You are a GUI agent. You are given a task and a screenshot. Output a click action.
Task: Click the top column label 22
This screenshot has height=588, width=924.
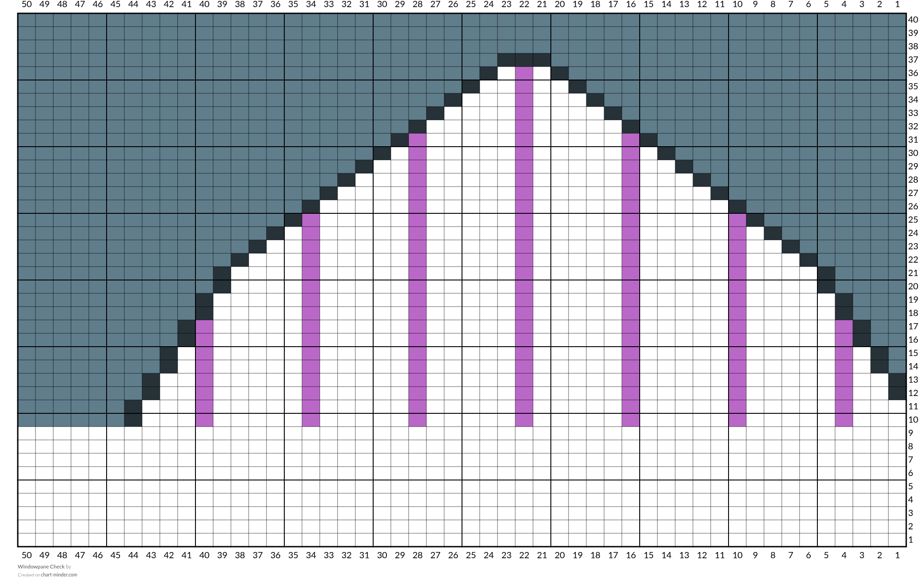pos(524,4)
